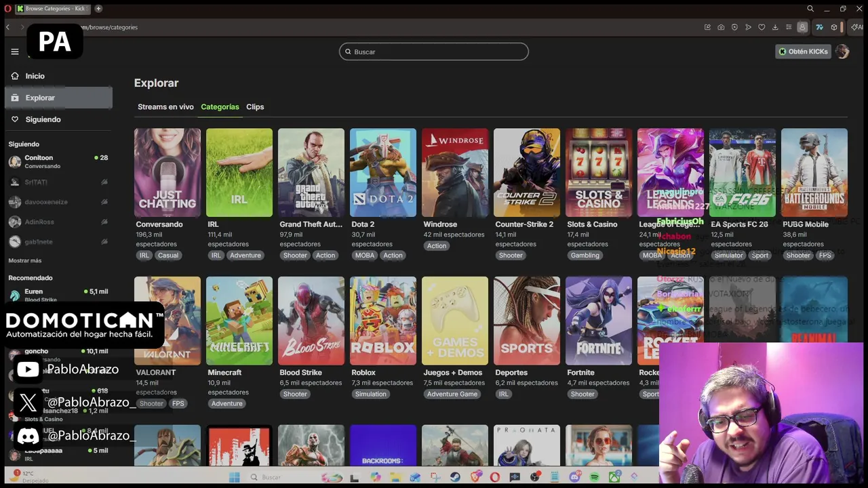Open Discord from the taskbar
This screenshot has width=868, height=488.
pos(574,477)
